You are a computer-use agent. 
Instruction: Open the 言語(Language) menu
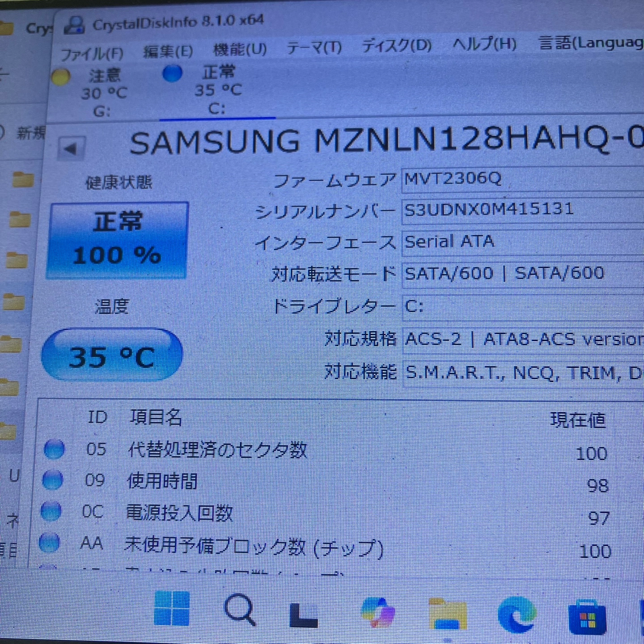591,42
